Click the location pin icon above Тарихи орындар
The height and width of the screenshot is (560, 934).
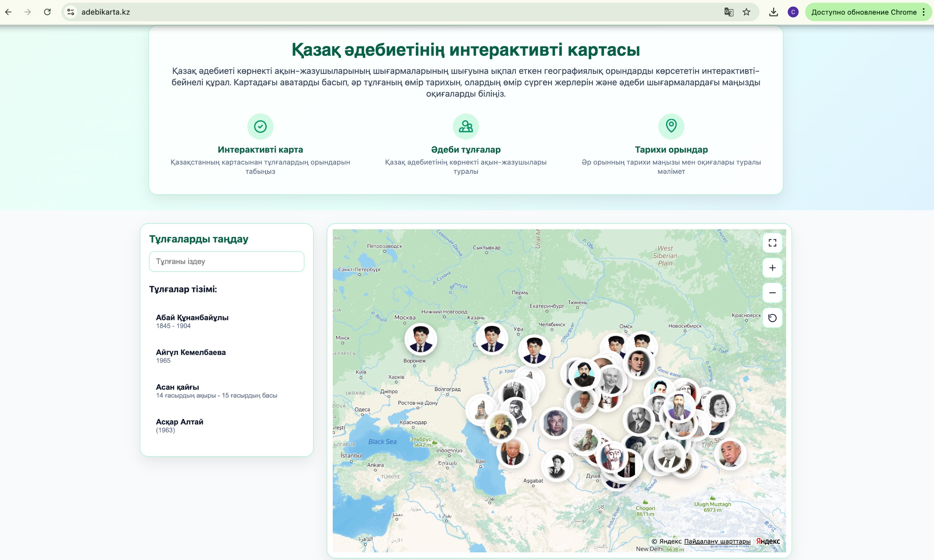(671, 127)
